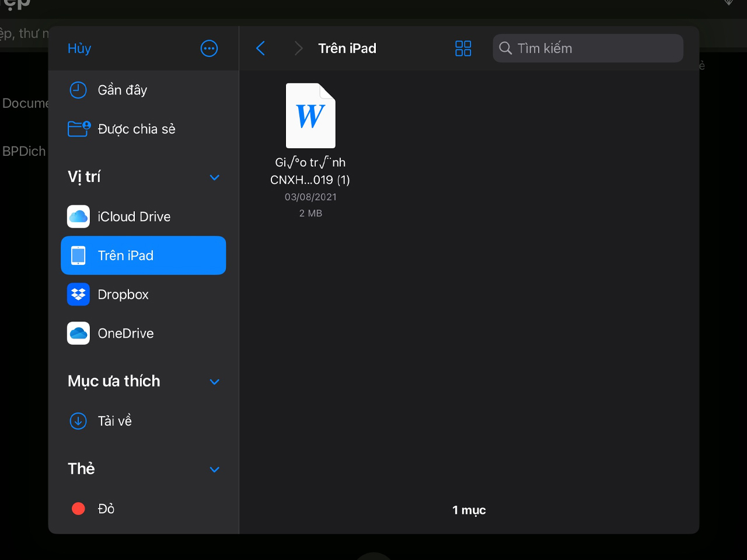The height and width of the screenshot is (560, 747).
Task: Click the Tìm kiếm search field
Action: click(x=588, y=48)
